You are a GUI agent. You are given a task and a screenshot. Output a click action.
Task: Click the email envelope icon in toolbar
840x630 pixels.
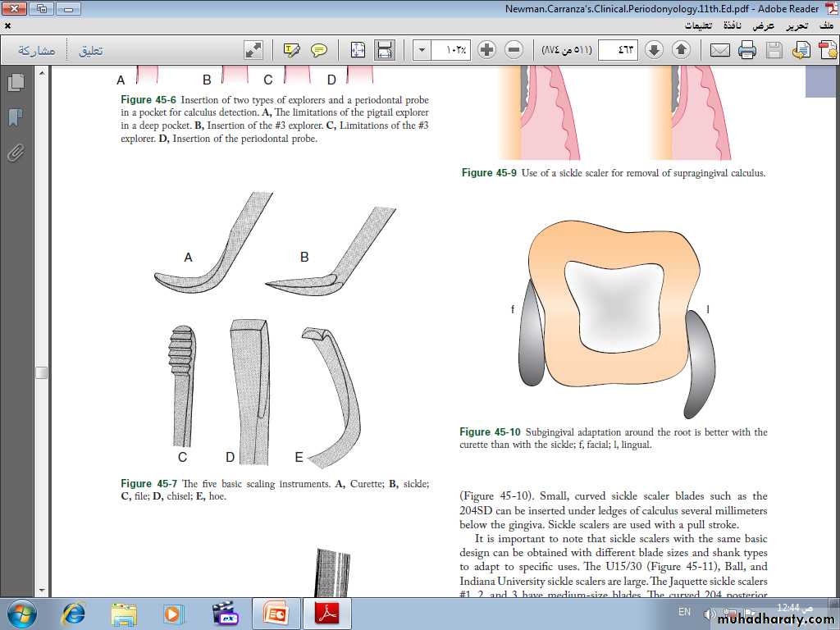click(x=719, y=50)
